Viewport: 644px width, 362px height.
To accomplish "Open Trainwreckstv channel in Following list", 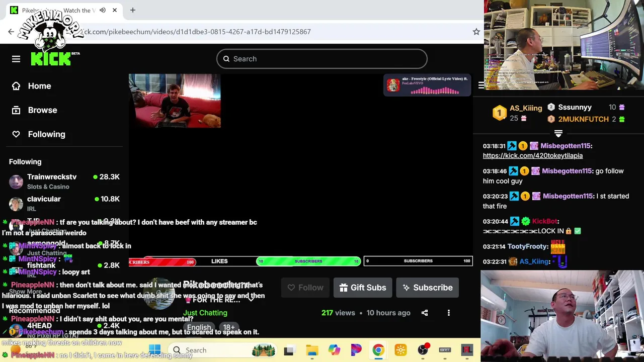I will pos(64,182).
